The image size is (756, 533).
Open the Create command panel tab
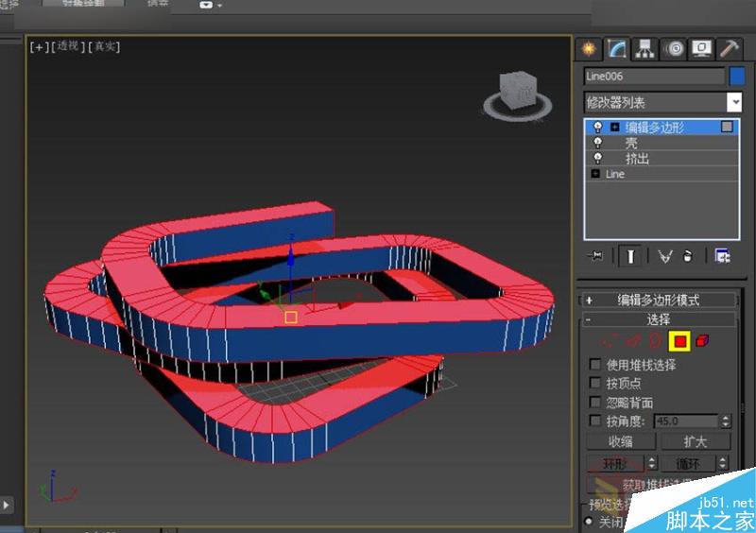click(591, 48)
